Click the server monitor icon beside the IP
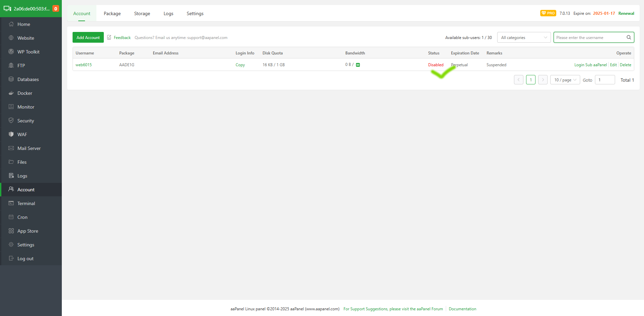Viewport: 644px width, 316px height. tap(7, 9)
